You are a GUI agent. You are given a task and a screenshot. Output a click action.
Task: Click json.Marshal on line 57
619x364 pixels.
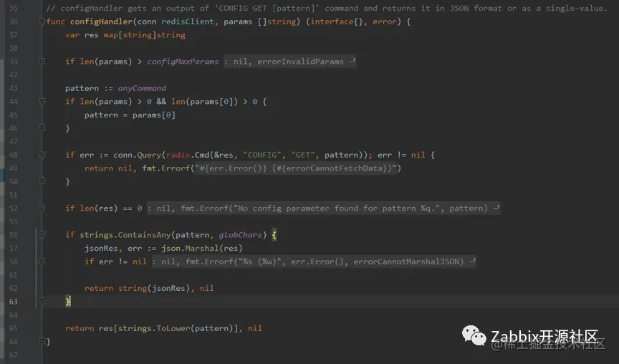[190, 249]
